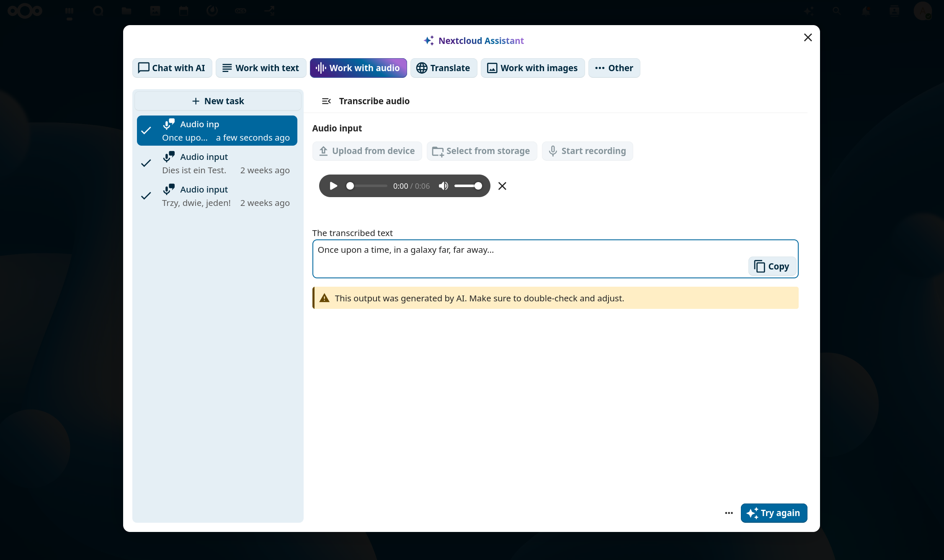This screenshot has width=944, height=560.
Task: Collapse the task list sidebar icon
Action: (x=326, y=101)
